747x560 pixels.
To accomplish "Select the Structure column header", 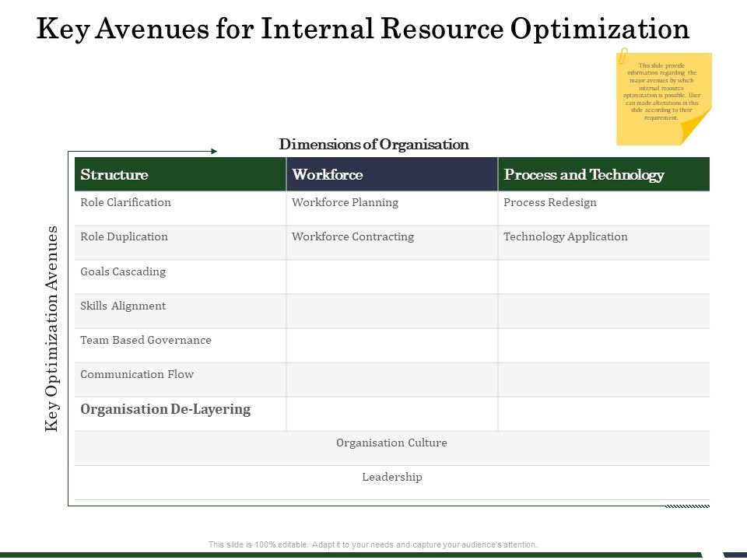I will [114, 175].
